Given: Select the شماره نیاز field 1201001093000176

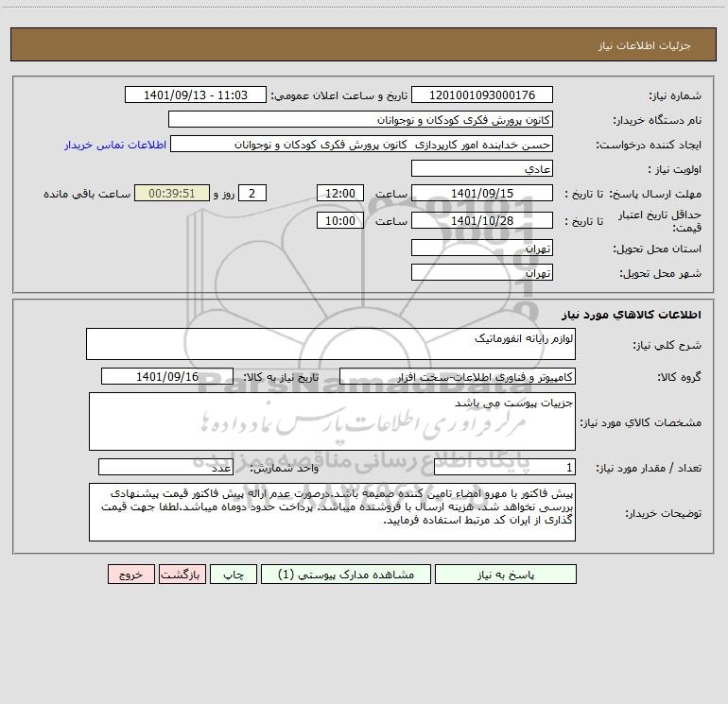Looking at the screenshot, I should [482, 94].
